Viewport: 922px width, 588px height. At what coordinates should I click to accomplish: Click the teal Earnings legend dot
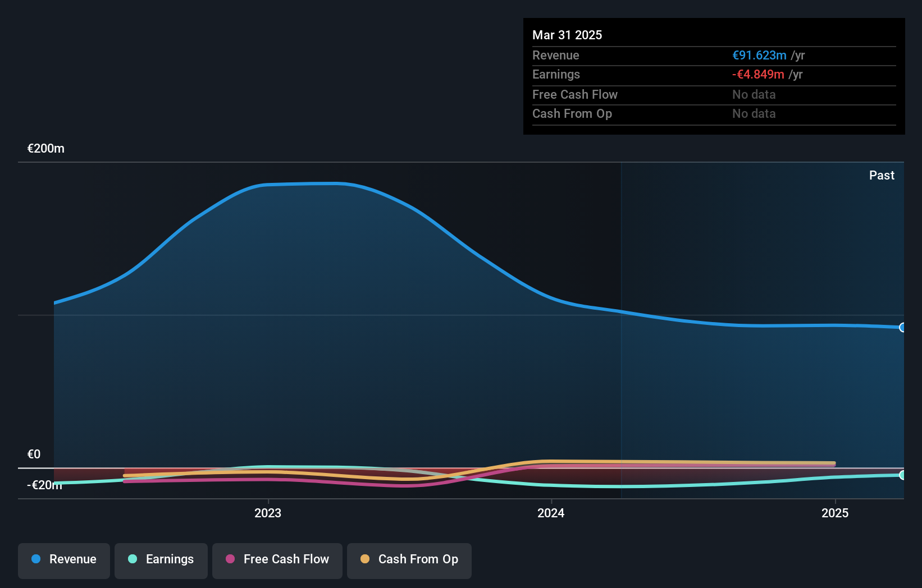133,559
